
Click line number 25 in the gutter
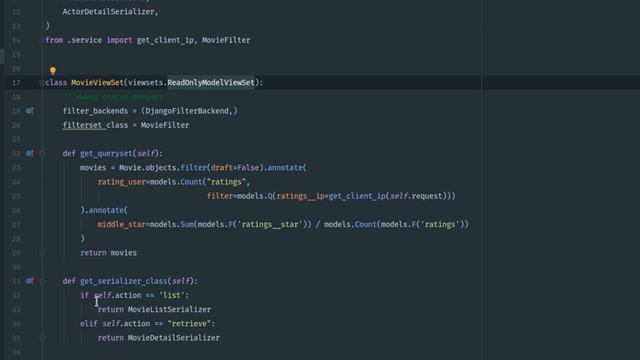click(x=16, y=196)
